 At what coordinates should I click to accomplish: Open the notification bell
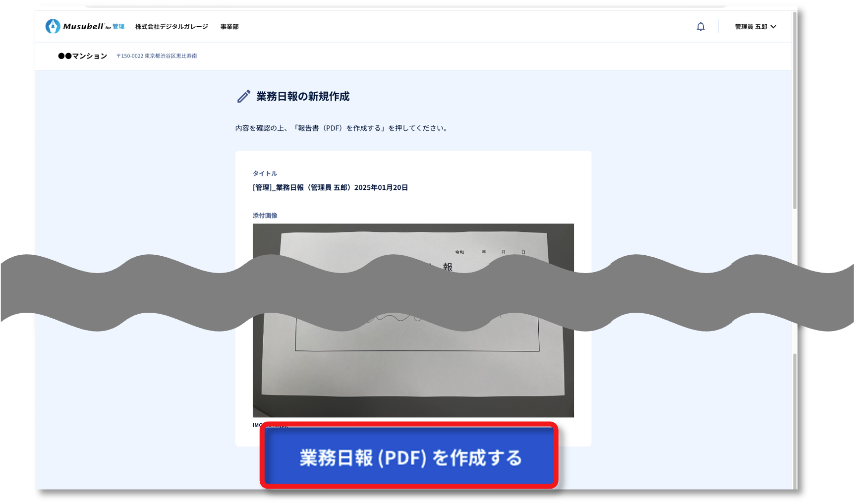[x=700, y=27]
